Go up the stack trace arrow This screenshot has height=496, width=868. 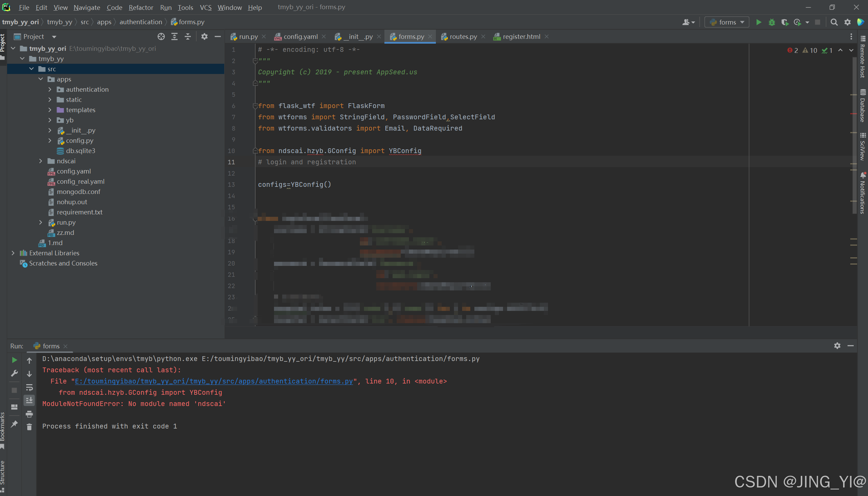tap(29, 360)
